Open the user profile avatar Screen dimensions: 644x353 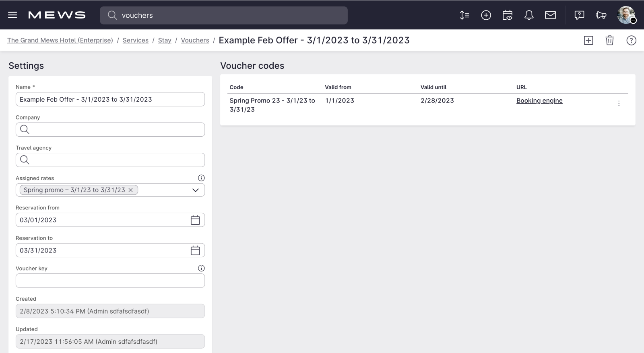point(626,15)
